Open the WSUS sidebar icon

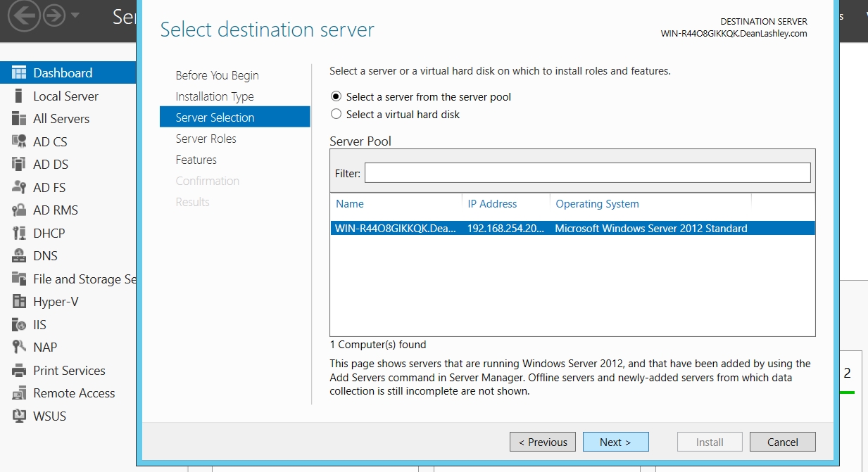19,416
